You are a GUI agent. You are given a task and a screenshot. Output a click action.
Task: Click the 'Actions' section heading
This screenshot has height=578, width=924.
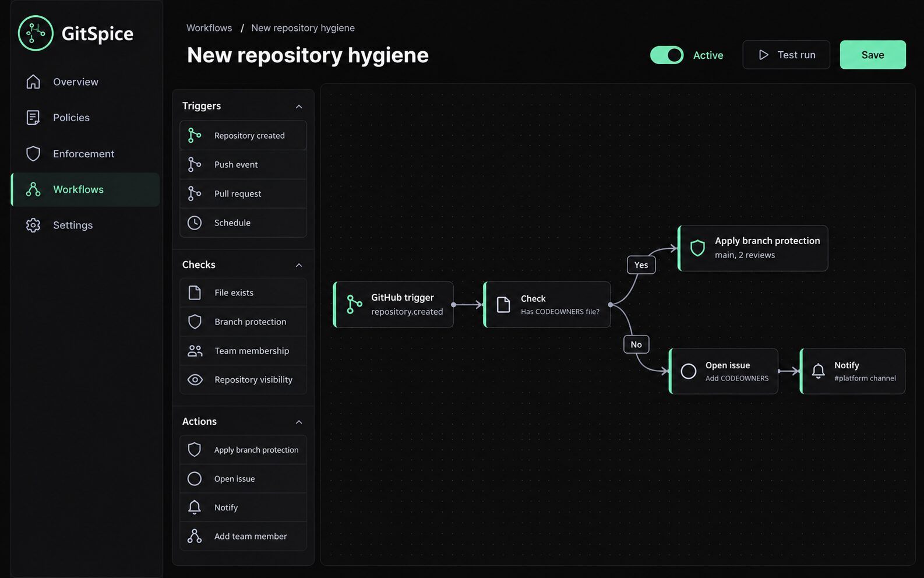(199, 421)
